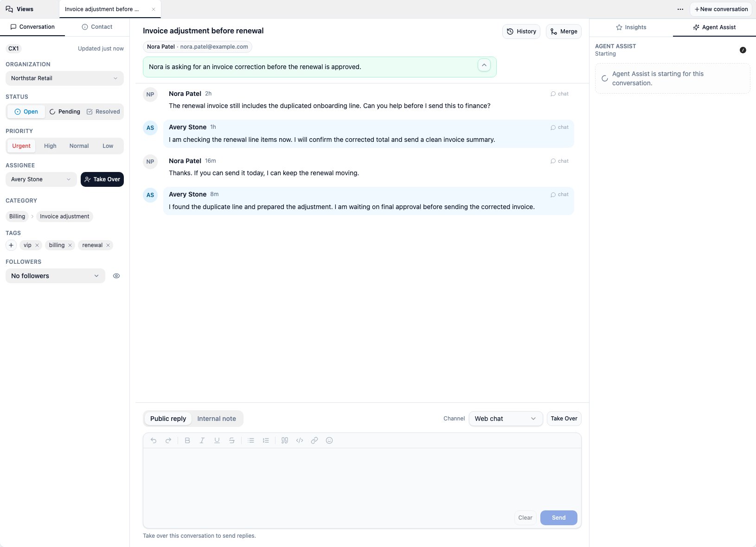
Task: Open the Views menu
Action: pyautogui.click(x=19, y=9)
